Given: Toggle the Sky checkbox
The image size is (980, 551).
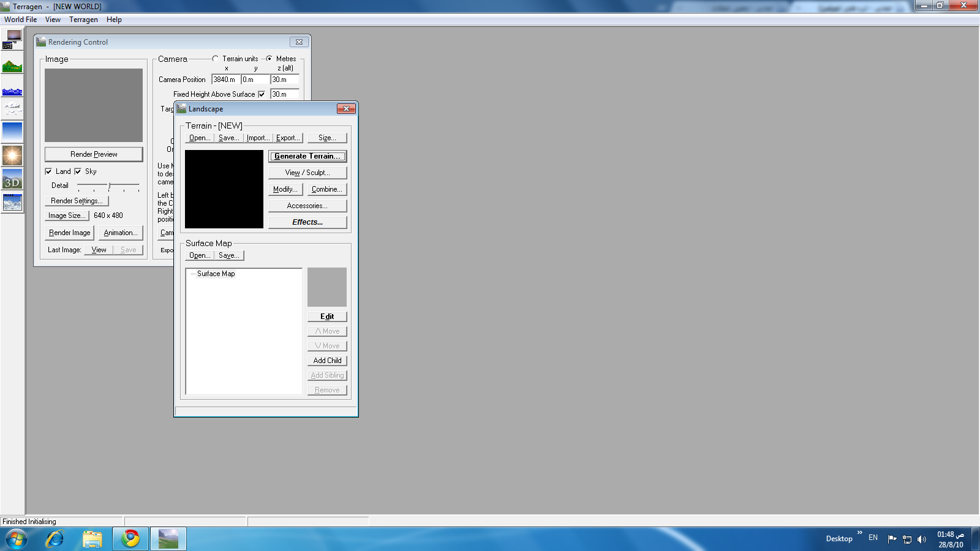Looking at the screenshot, I should [78, 171].
